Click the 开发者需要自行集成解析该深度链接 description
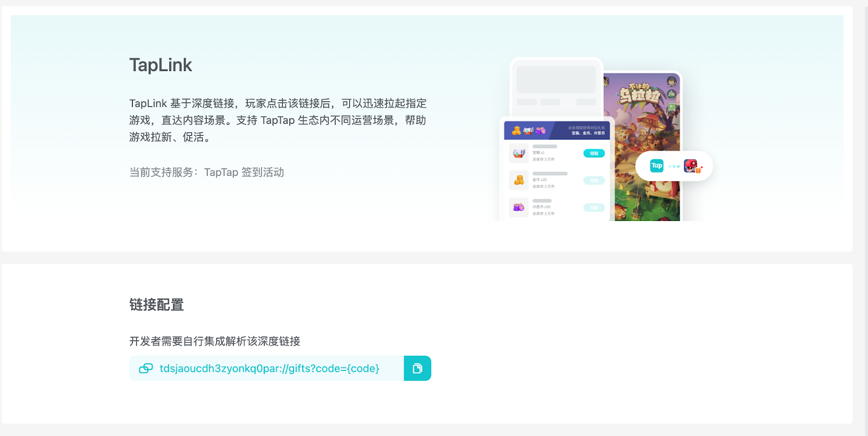This screenshot has width=868, height=436. 215,341
